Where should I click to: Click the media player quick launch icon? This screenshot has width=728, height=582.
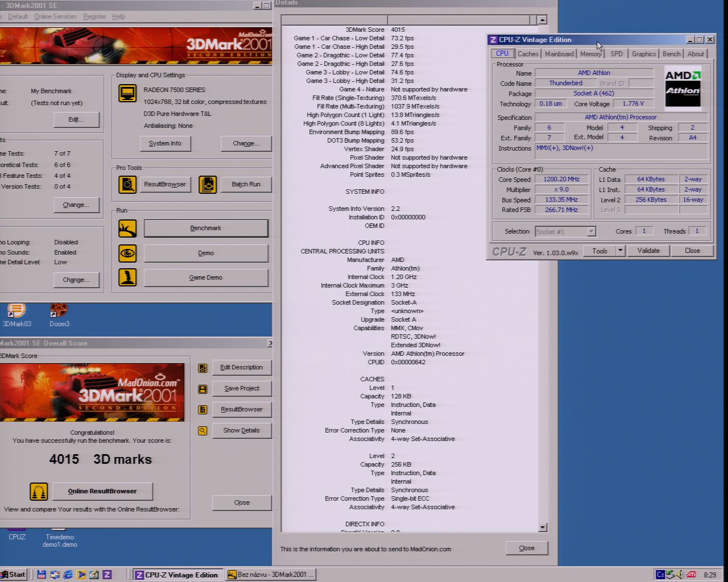(x=81, y=575)
